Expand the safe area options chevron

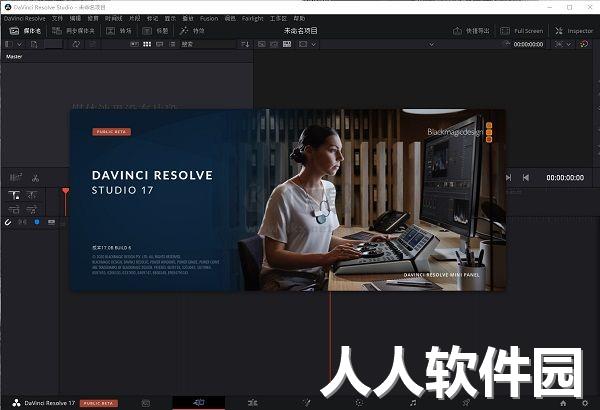point(314,44)
